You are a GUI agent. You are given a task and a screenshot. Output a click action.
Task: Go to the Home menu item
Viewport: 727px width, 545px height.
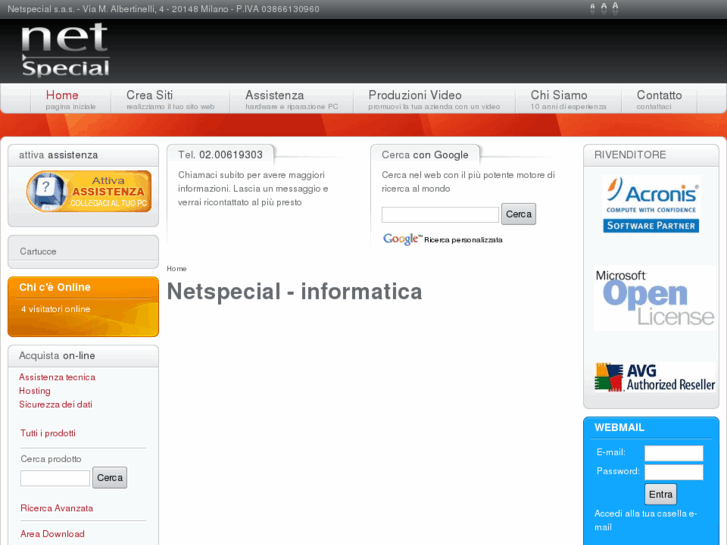(x=70, y=100)
